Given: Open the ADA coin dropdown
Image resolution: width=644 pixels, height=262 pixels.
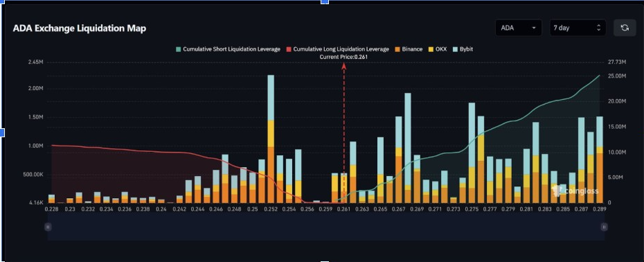Looking at the screenshot, I should click(x=519, y=28).
